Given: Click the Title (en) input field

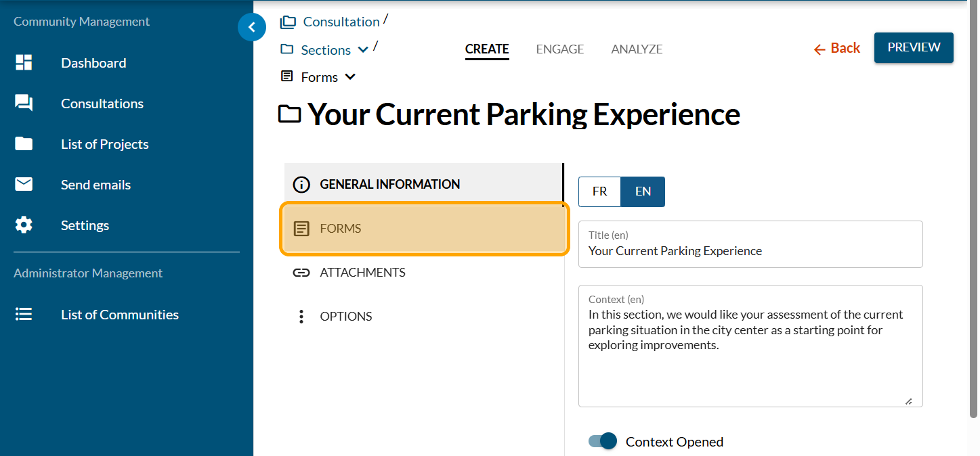Looking at the screenshot, I should [x=750, y=251].
